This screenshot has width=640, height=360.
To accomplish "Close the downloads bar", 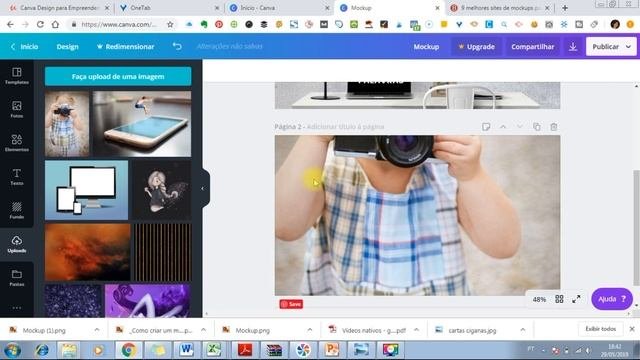I will [x=632, y=329].
